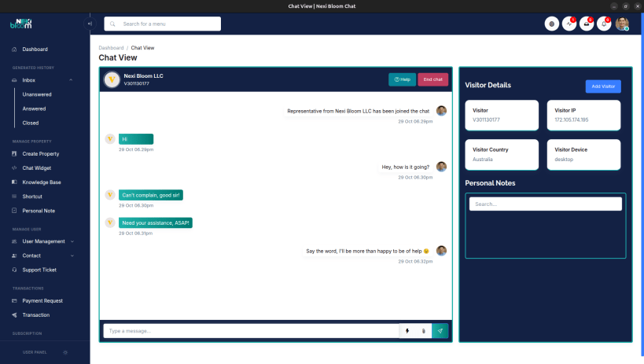Collapse the sidebar with the arrow toggle
This screenshot has height=364, width=644.
90,24
